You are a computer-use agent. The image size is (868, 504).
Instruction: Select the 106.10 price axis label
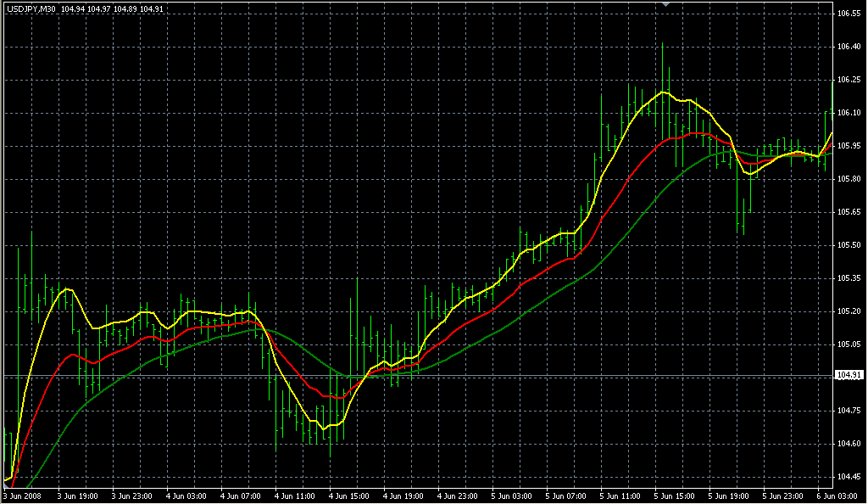pos(849,113)
